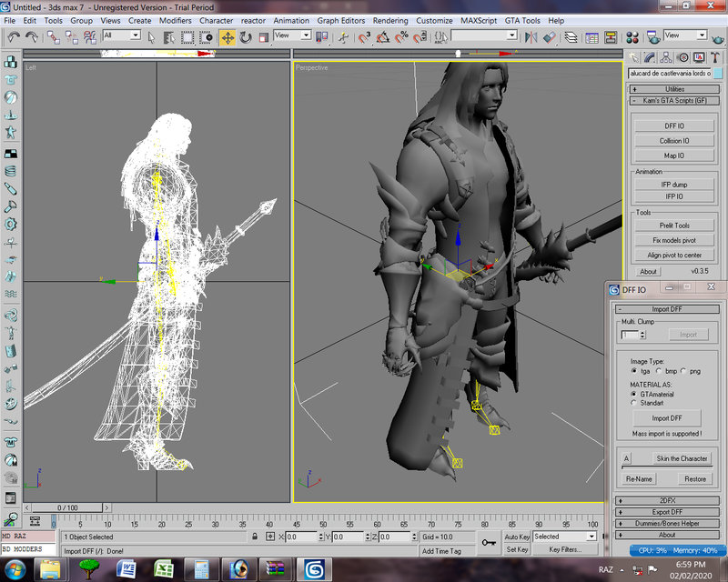Select the Standart material radio option
The width and height of the screenshot is (728, 582).
click(633, 403)
